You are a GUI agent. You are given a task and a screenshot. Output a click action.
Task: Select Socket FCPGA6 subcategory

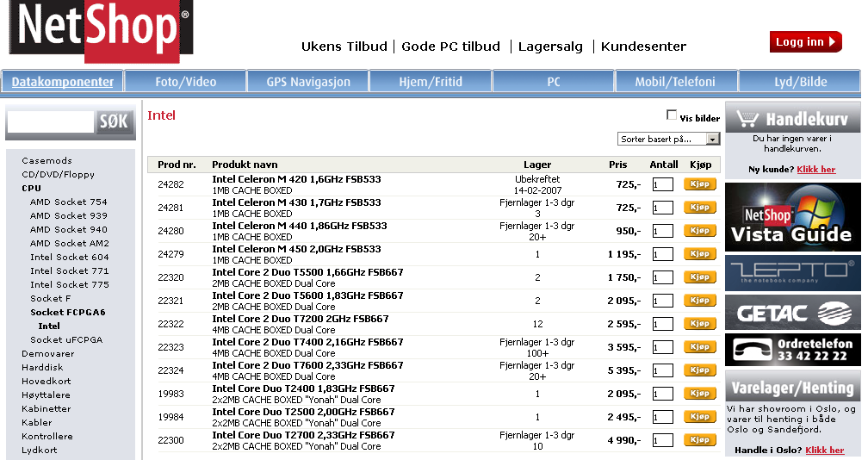coord(67,312)
